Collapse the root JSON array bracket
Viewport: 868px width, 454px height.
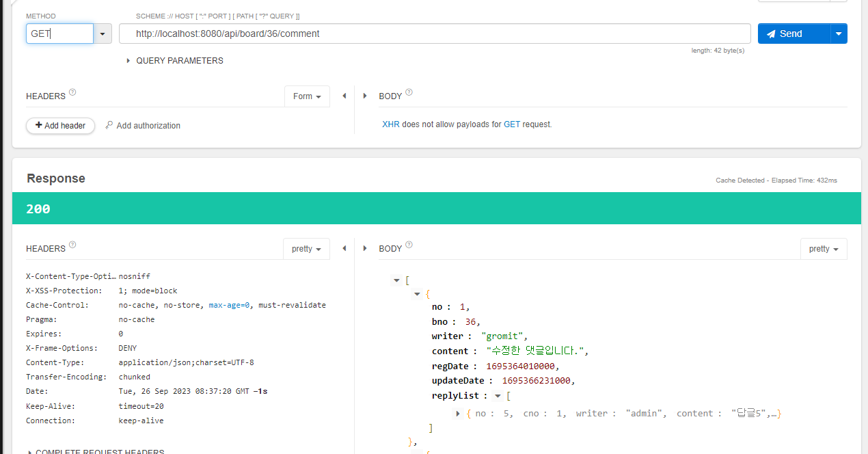(396, 280)
